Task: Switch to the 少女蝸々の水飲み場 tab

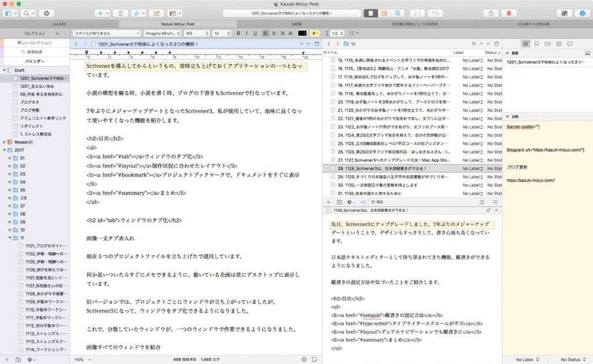Action: (x=533, y=24)
